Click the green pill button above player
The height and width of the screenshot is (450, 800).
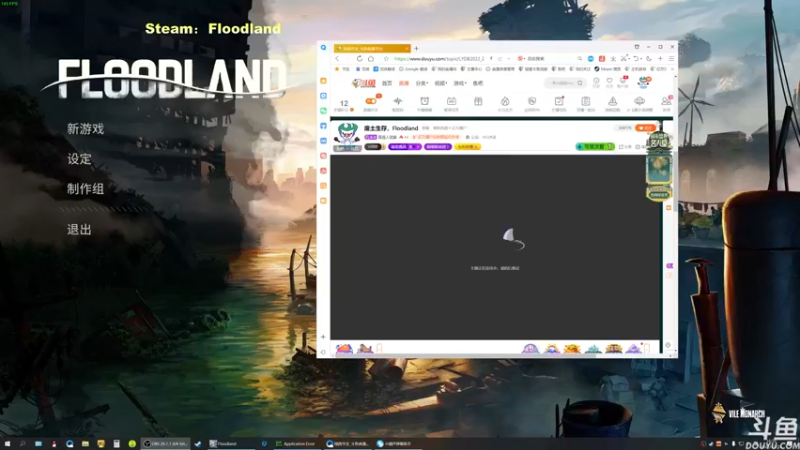pyautogui.click(x=595, y=146)
